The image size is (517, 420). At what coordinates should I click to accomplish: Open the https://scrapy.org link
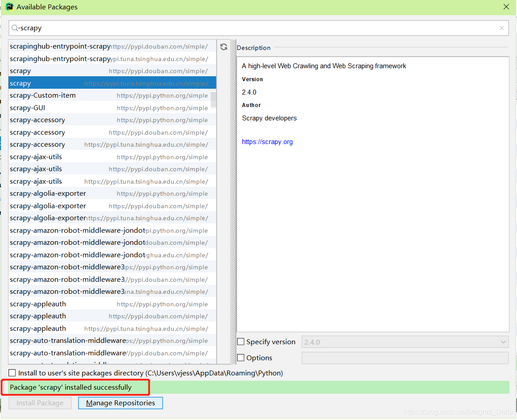click(x=267, y=142)
